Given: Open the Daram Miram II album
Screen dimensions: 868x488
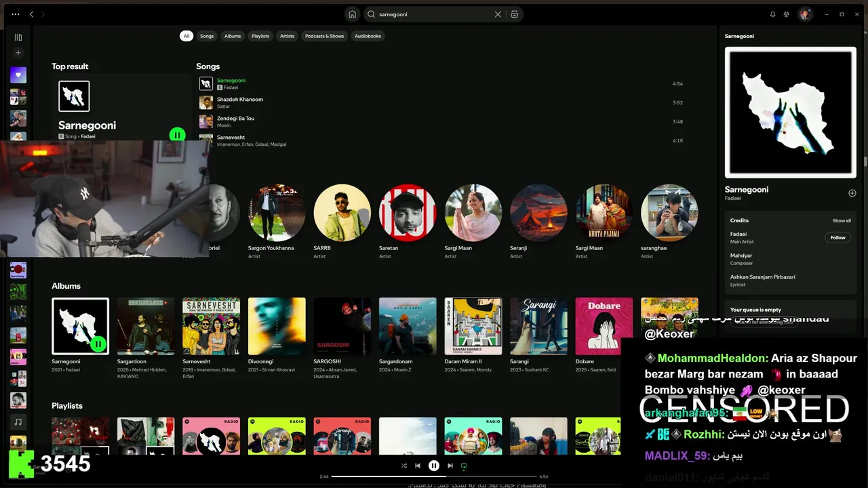Looking at the screenshot, I should 473,326.
